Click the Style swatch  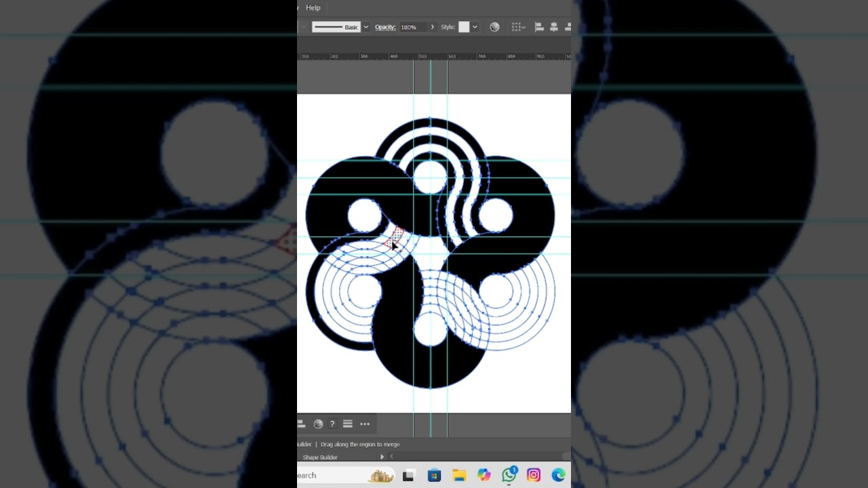[464, 27]
